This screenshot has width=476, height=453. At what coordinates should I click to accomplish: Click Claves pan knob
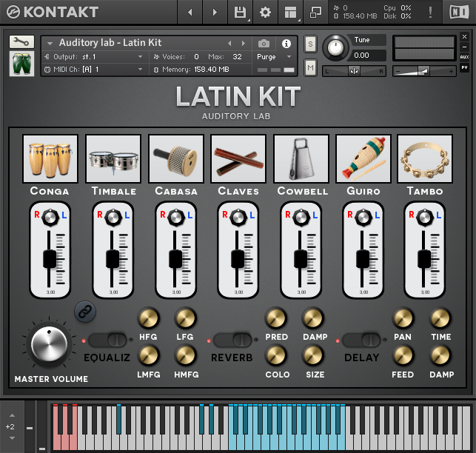pyautogui.click(x=238, y=218)
